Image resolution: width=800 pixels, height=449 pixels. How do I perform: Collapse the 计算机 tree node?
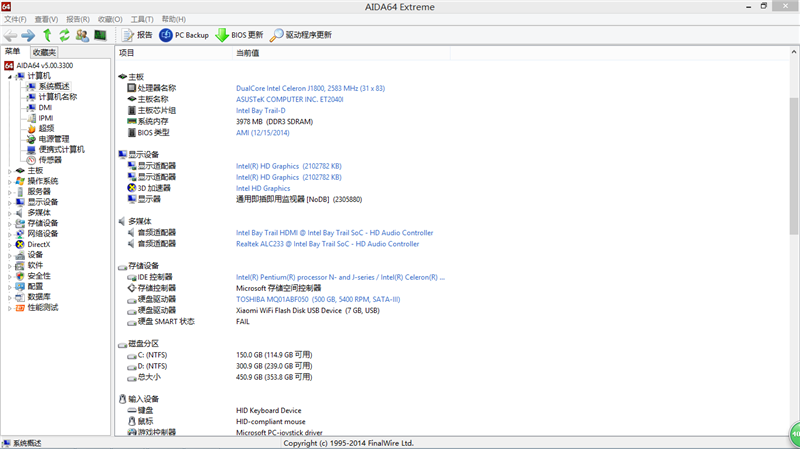click(x=10, y=76)
